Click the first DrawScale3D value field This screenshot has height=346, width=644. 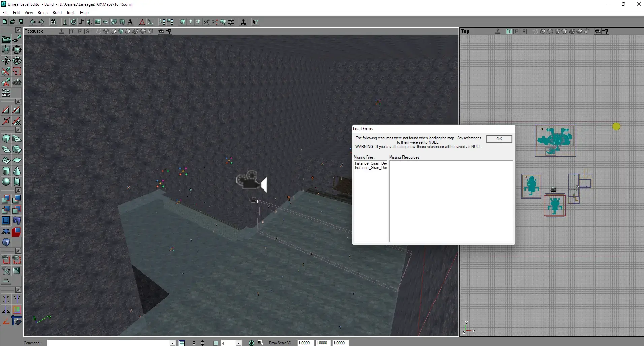(x=305, y=343)
